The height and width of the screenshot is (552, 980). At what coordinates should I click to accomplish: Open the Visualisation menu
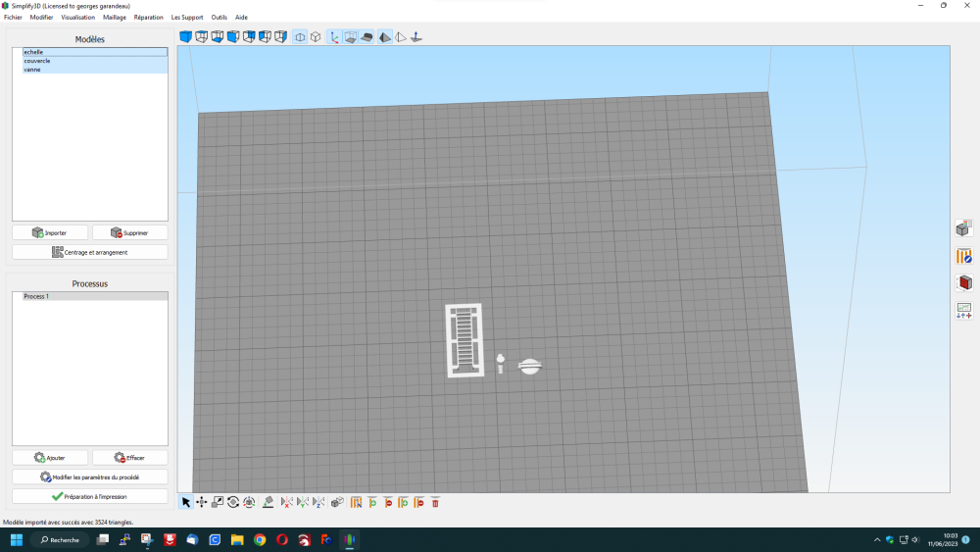(78, 18)
